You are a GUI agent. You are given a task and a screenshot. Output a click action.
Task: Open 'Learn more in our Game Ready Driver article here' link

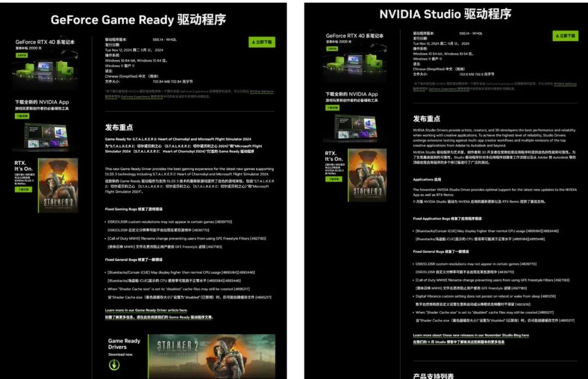146,310
